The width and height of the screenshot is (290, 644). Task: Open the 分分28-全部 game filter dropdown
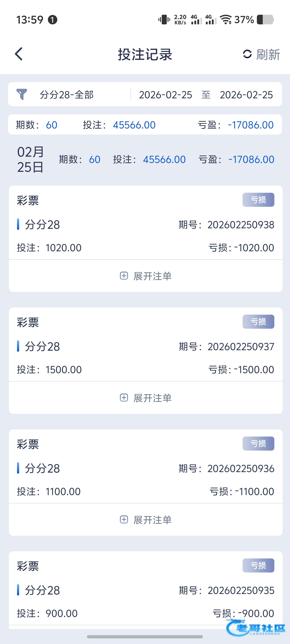click(67, 95)
